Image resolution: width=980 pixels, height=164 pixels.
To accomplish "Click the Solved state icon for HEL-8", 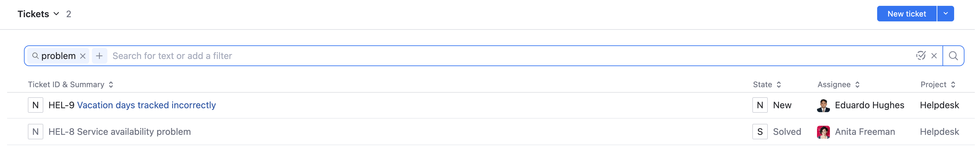I will 760,132.
